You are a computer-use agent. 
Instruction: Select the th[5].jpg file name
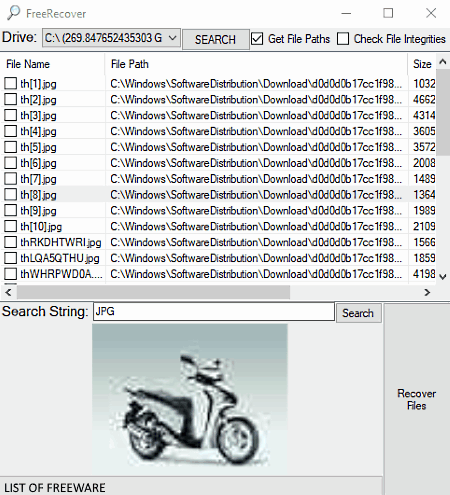[38, 147]
